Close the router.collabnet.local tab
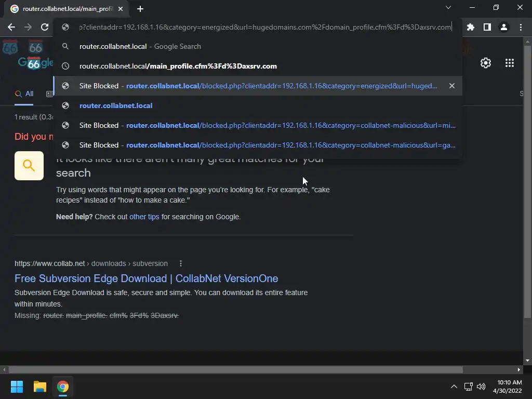Viewport: 532px width, 399px height. click(121, 9)
